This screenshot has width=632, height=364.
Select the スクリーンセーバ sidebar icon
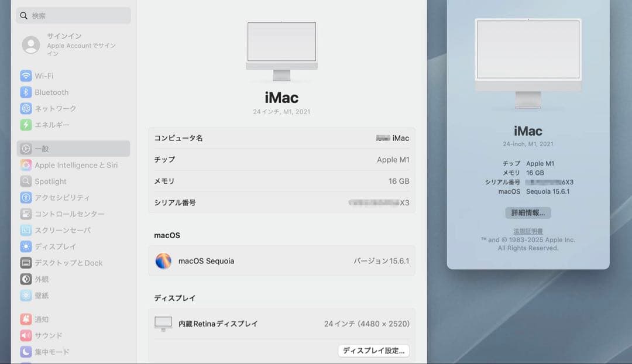25,231
